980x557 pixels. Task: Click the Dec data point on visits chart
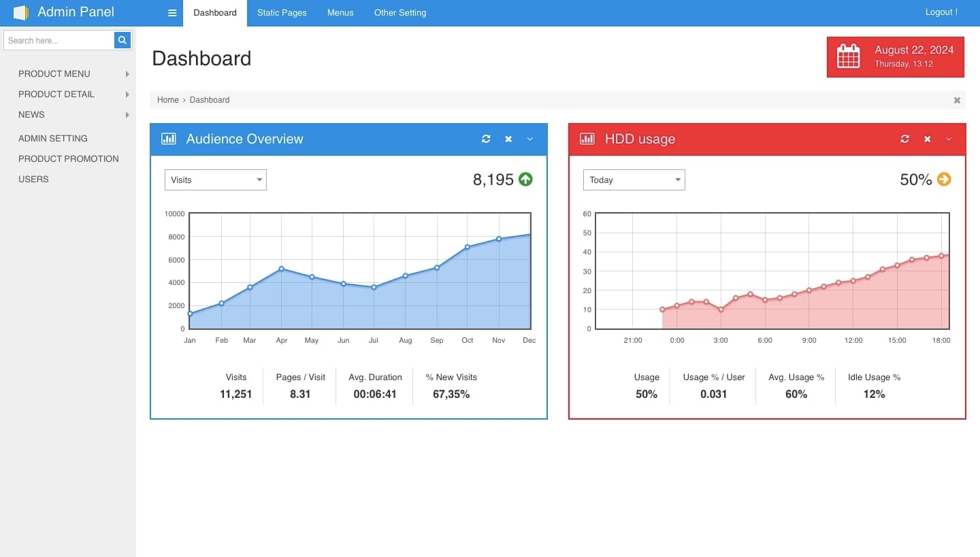529,235
